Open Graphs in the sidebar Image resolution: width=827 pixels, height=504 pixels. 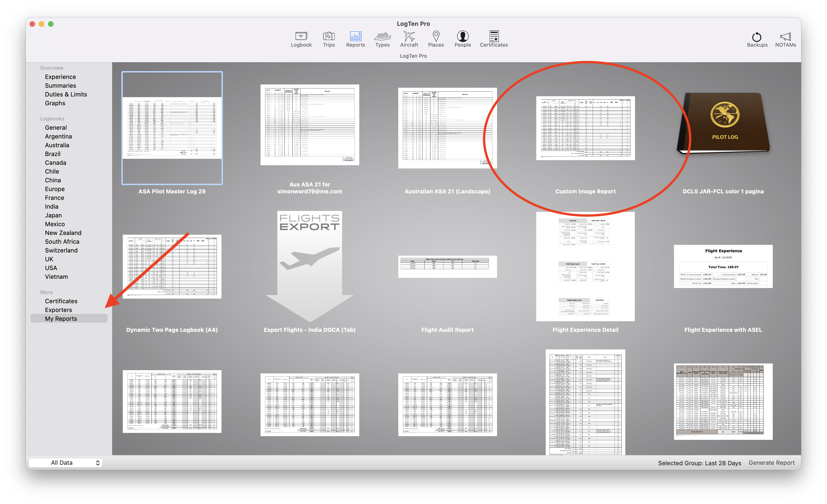point(55,103)
